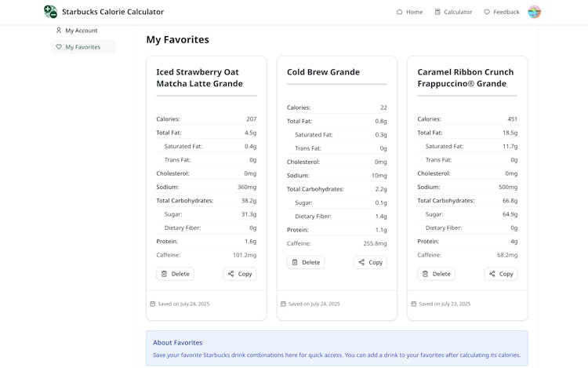Click calendar icon beside Cold Brew saved date

pyautogui.click(x=283, y=304)
